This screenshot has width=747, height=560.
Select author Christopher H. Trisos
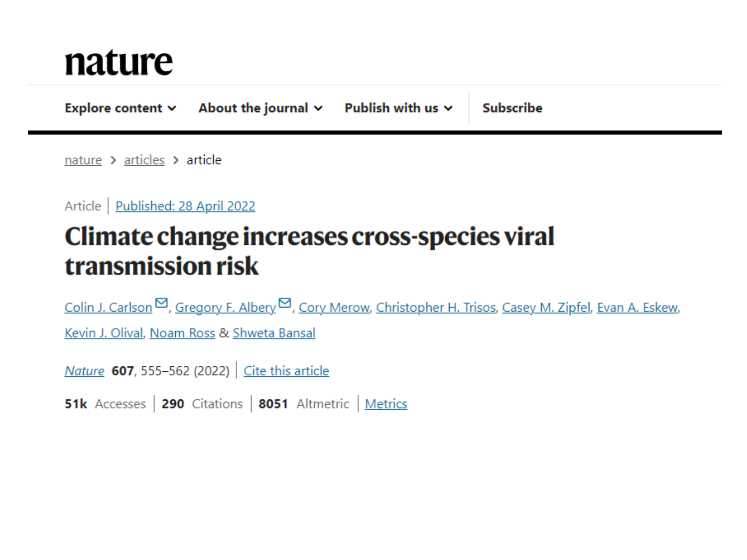pyautogui.click(x=436, y=308)
